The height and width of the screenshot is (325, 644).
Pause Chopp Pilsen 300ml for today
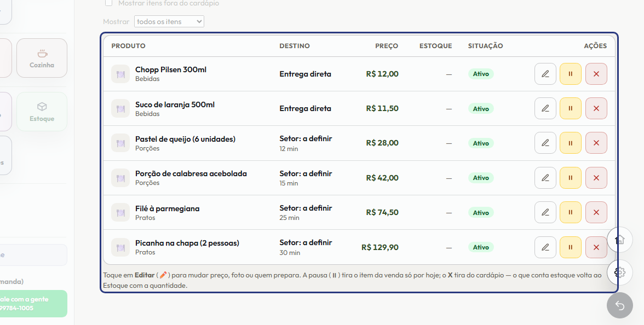tap(571, 74)
